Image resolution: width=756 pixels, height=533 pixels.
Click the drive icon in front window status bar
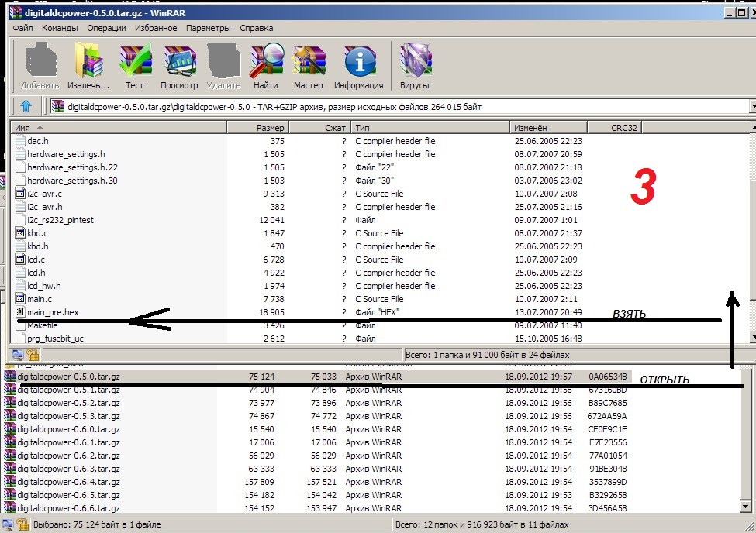point(17,355)
